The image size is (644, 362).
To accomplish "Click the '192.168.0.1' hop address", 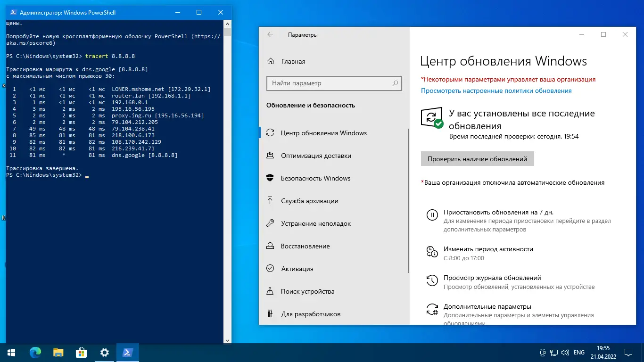I will (x=130, y=102).
